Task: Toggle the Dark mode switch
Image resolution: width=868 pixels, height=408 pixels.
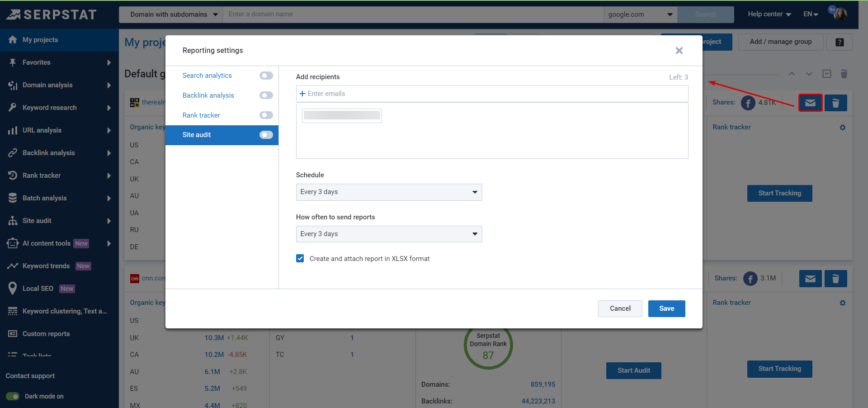Action: 13,396
